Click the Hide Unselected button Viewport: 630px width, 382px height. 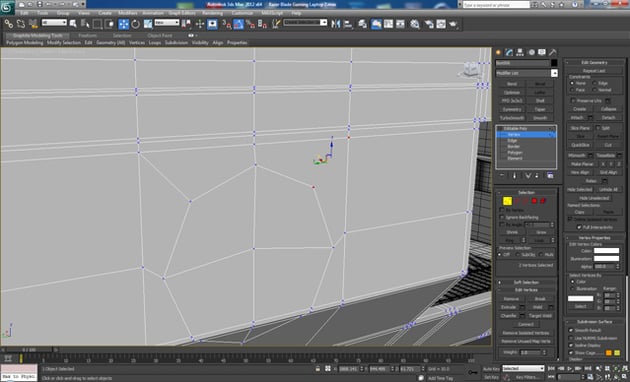[594, 198]
